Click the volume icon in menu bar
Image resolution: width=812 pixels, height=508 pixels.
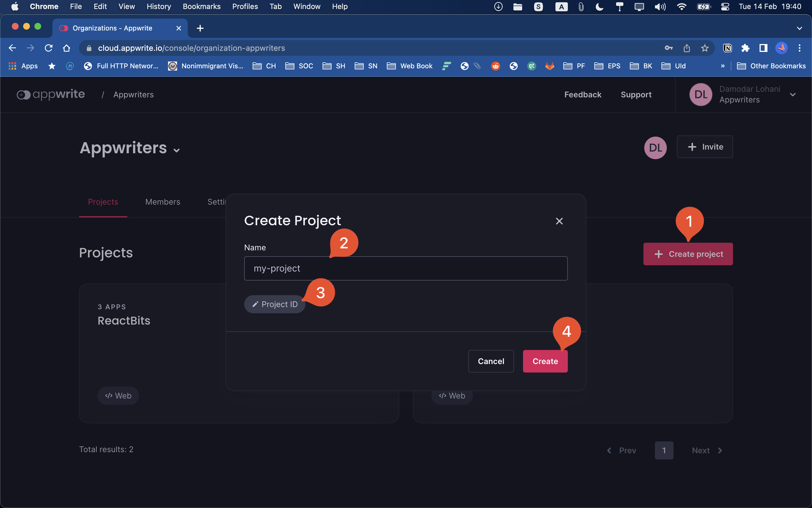(660, 6)
